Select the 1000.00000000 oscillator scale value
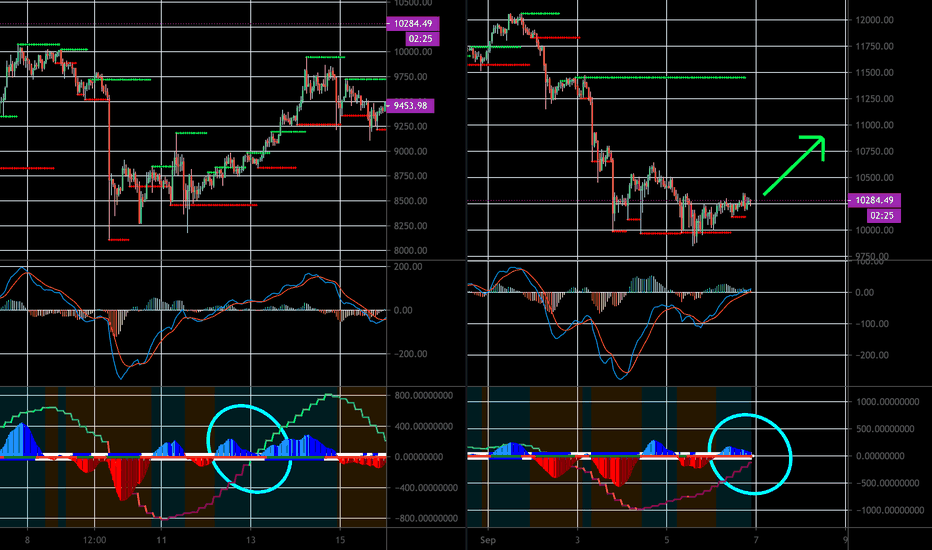The width and height of the screenshot is (932, 550). point(887,402)
